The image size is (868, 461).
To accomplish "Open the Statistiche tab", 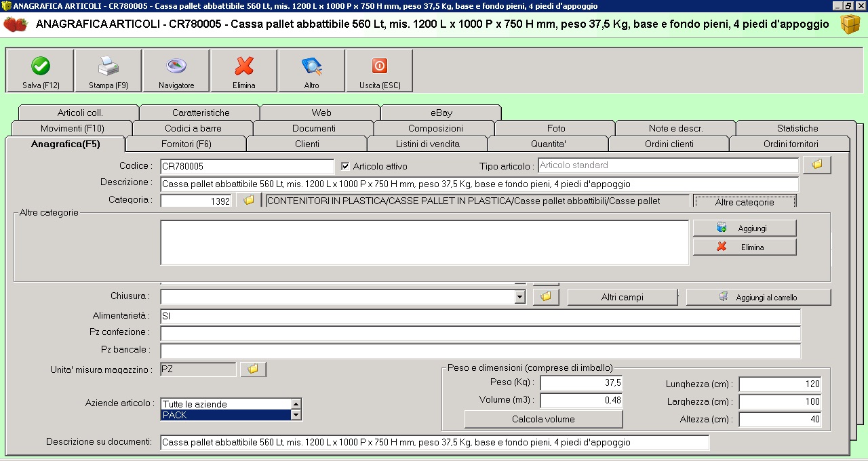I will (x=797, y=128).
